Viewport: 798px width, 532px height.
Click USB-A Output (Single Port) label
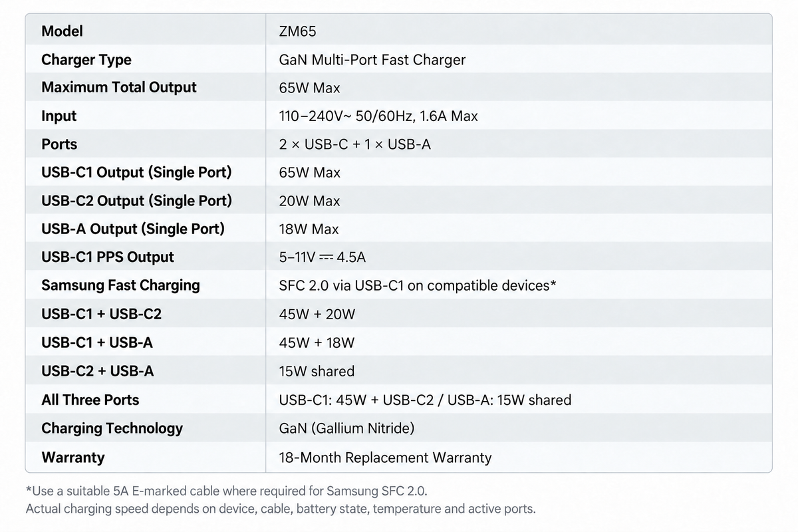(x=133, y=229)
